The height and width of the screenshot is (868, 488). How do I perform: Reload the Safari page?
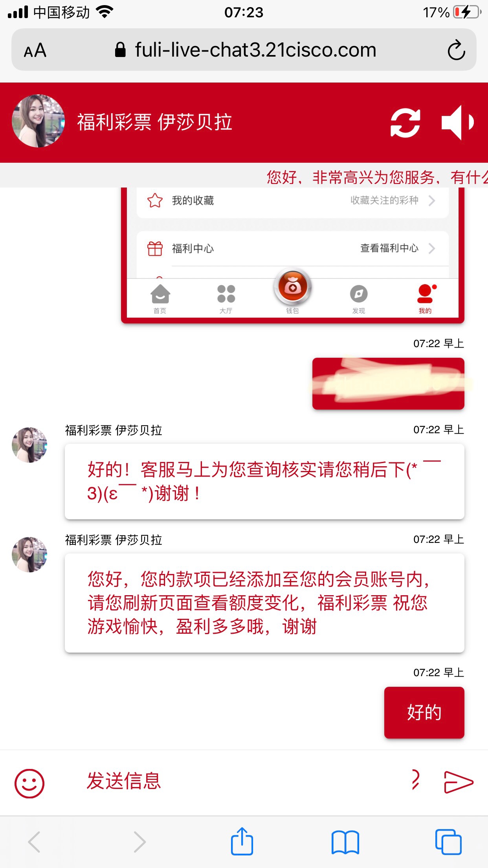tap(456, 50)
